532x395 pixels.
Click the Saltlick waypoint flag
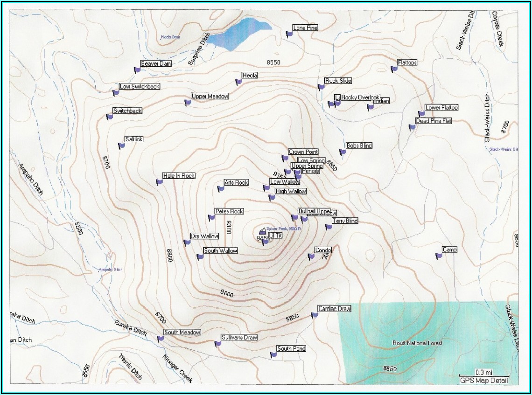121,146
